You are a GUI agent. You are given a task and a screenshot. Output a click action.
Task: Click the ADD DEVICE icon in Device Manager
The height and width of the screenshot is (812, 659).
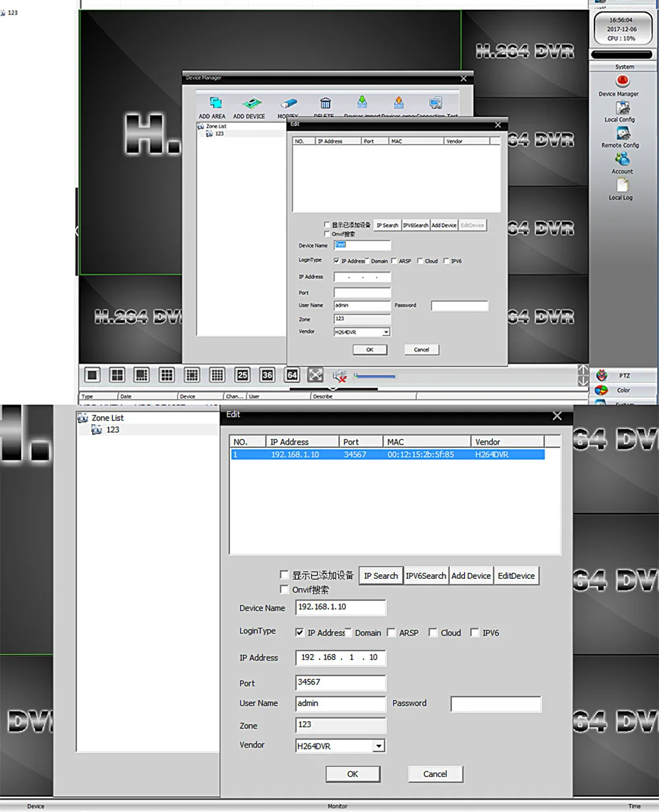[251, 103]
